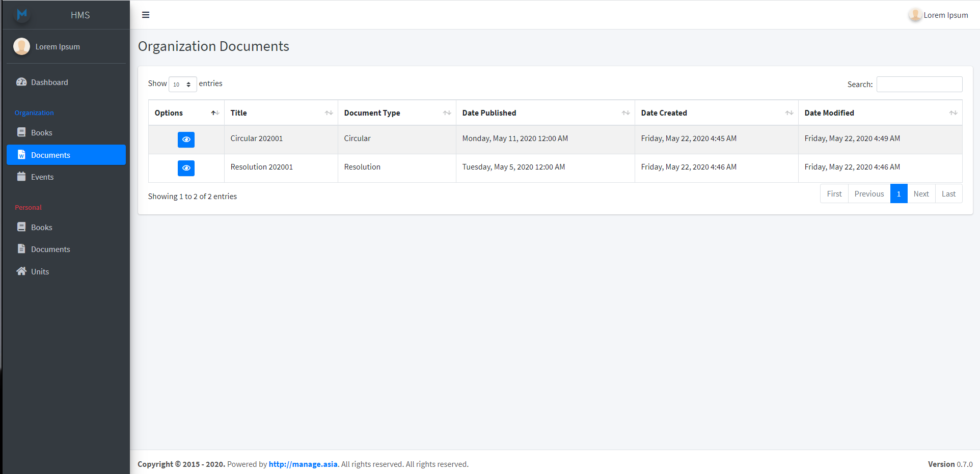Open Personal Documents in sidebar
The height and width of the screenshot is (474, 980).
50,249
